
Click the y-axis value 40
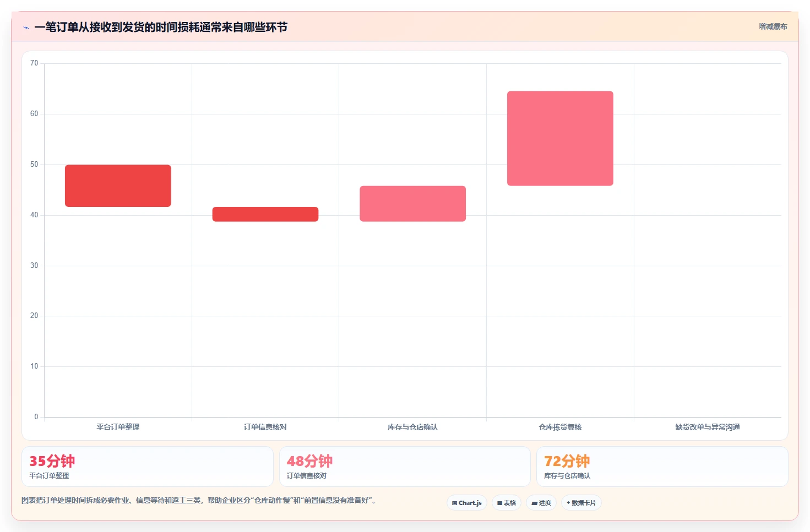tap(34, 215)
